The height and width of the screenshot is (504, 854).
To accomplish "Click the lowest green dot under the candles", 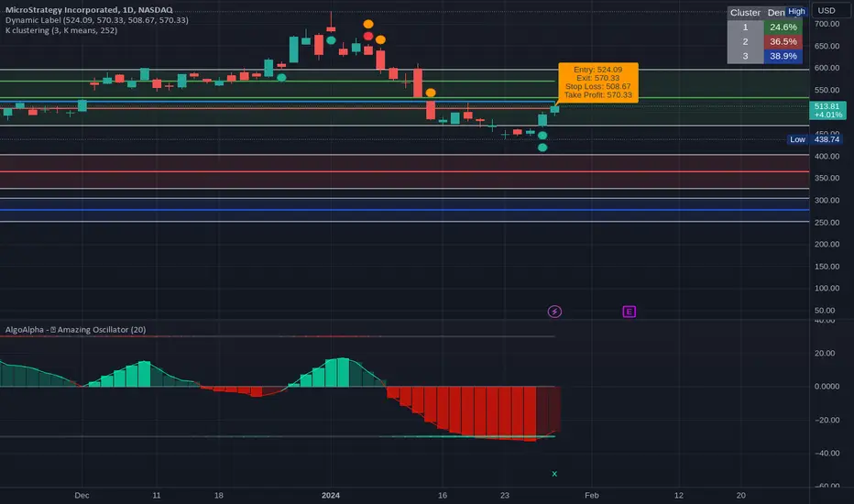I will tap(542, 148).
